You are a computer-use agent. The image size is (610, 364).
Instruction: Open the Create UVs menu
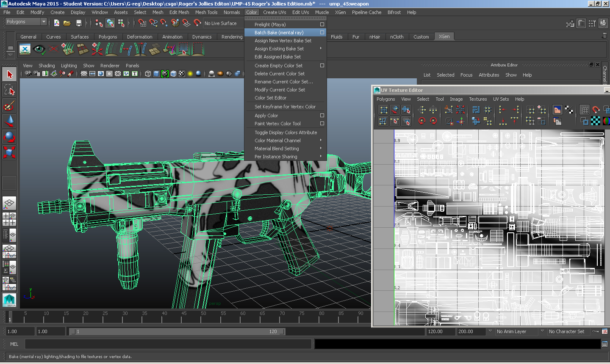[274, 12]
